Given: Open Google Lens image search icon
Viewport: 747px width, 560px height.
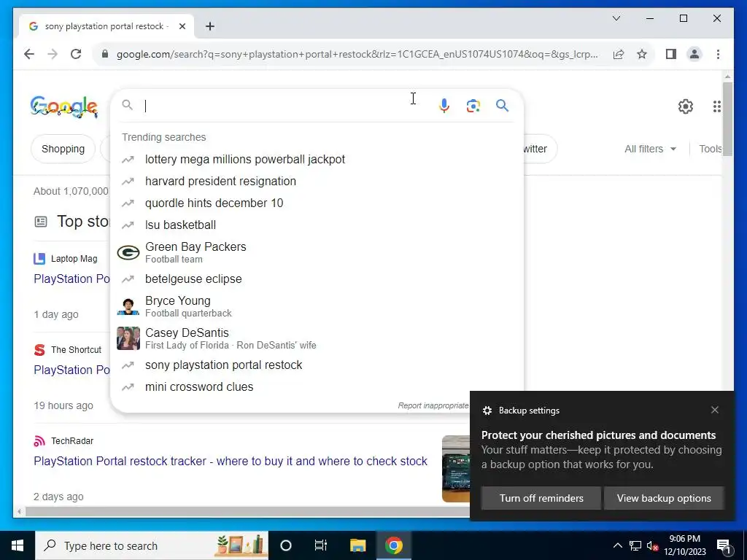Looking at the screenshot, I should point(473,105).
